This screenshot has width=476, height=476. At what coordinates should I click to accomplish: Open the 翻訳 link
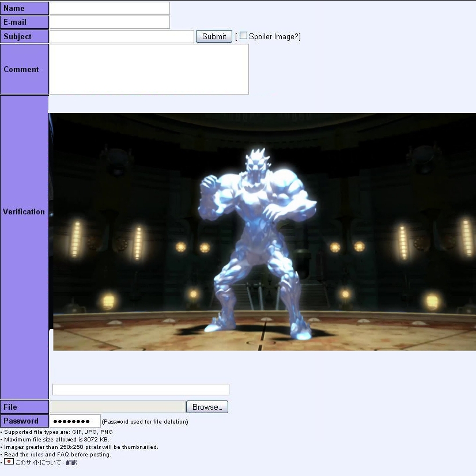pos(71,462)
